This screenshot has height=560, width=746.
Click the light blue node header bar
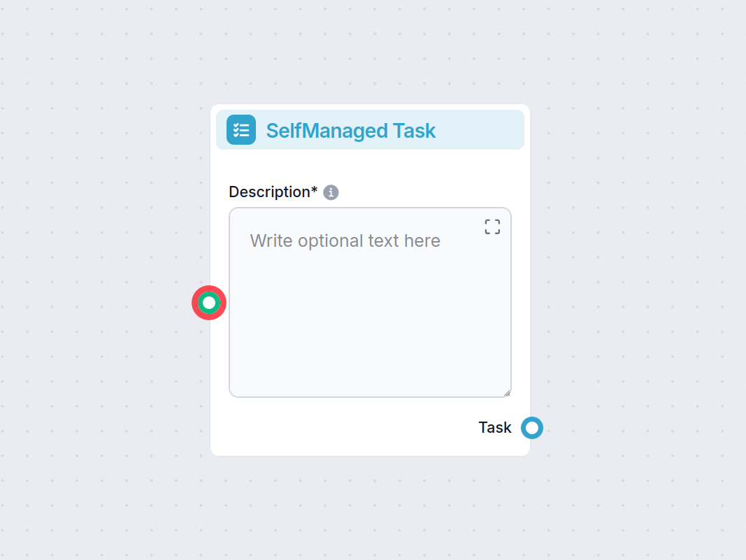(x=475, y=130)
